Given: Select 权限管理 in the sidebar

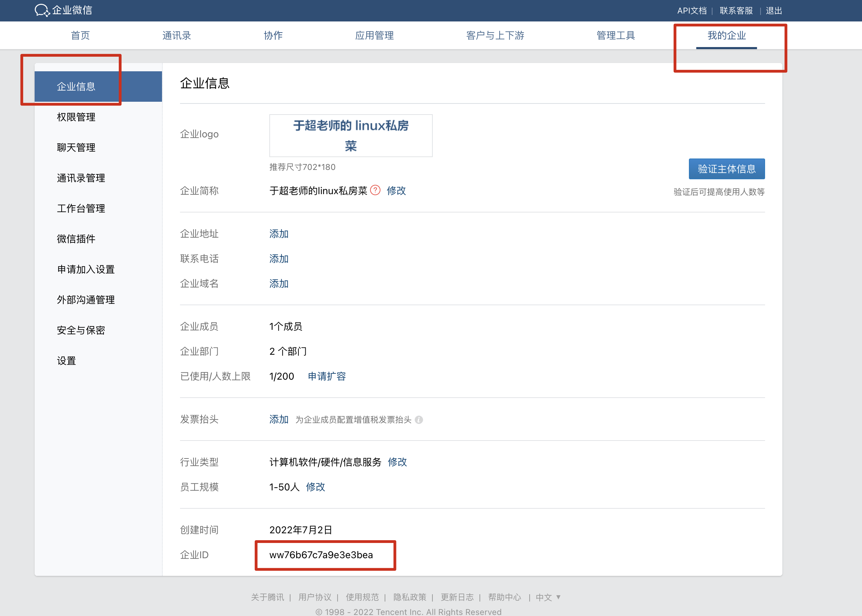Looking at the screenshot, I should tap(76, 117).
